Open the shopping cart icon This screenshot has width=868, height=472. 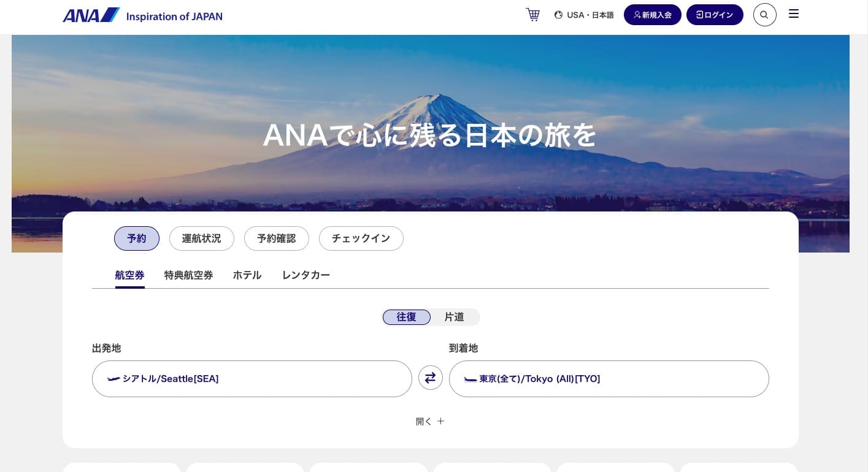coord(533,15)
